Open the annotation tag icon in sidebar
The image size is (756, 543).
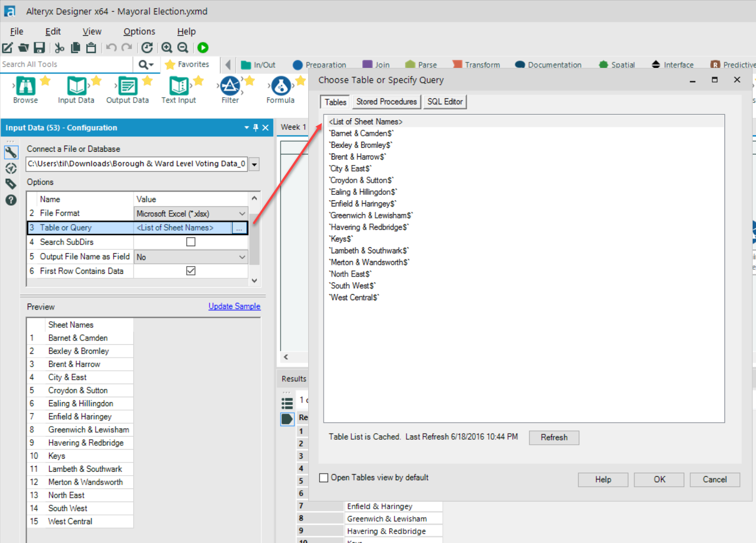pyautogui.click(x=11, y=184)
